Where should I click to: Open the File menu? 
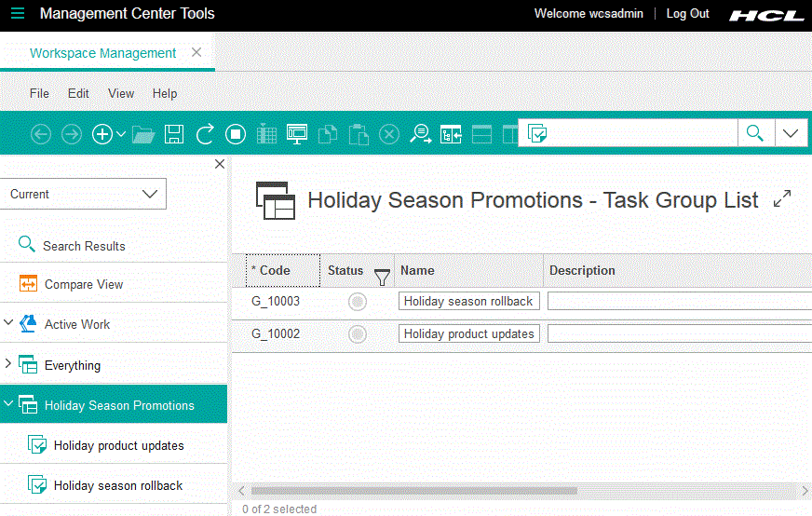pos(39,93)
